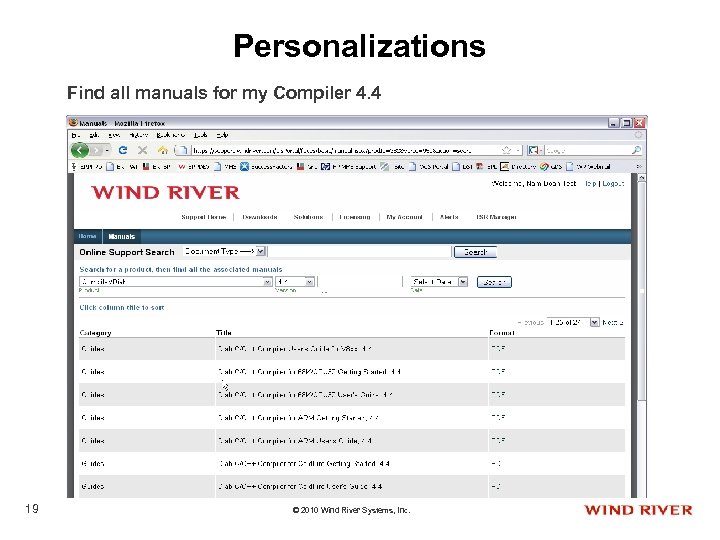Image resolution: width=720 pixels, height=540 pixels.
Task: Open the Downloads link
Action: click(259, 217)
